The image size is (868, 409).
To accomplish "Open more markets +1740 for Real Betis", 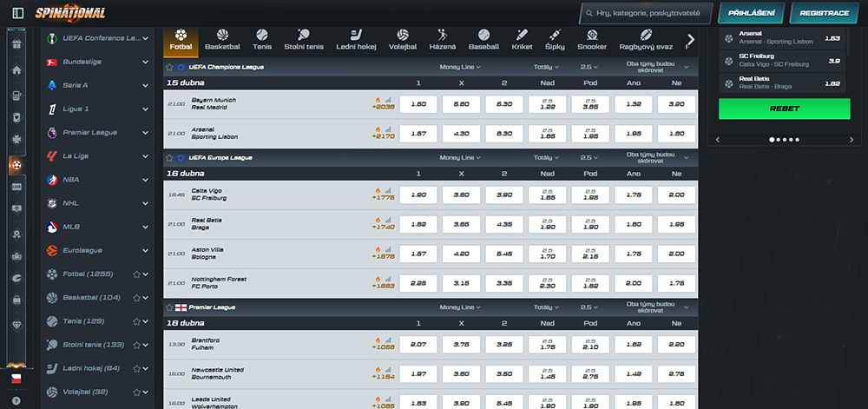I will click(383, 227).
